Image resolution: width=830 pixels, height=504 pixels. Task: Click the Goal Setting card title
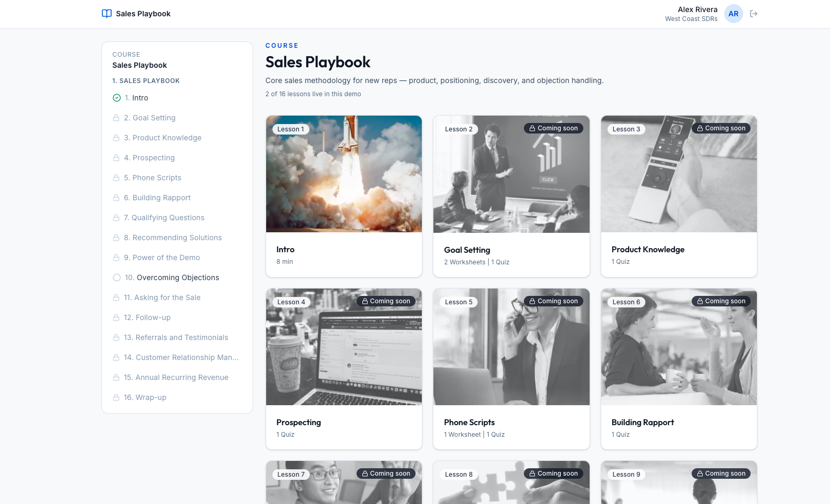pyautogui.click(x=467, y=250)
